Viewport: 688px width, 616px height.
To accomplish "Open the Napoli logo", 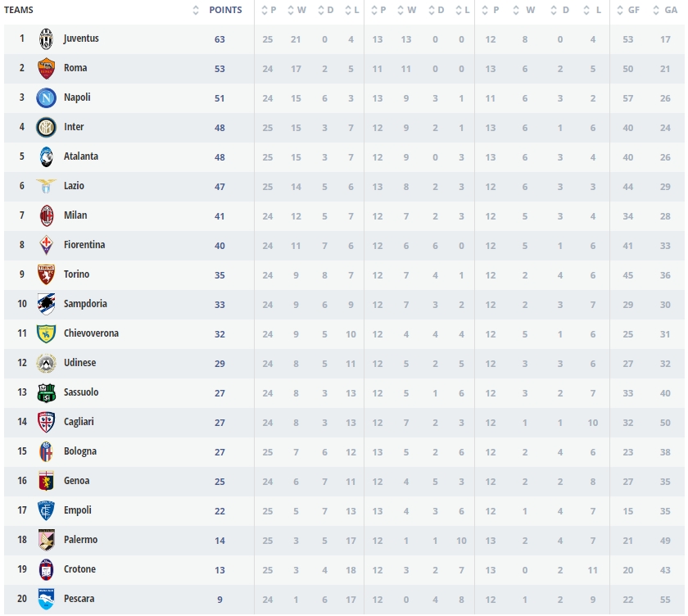I will point(46,98).
